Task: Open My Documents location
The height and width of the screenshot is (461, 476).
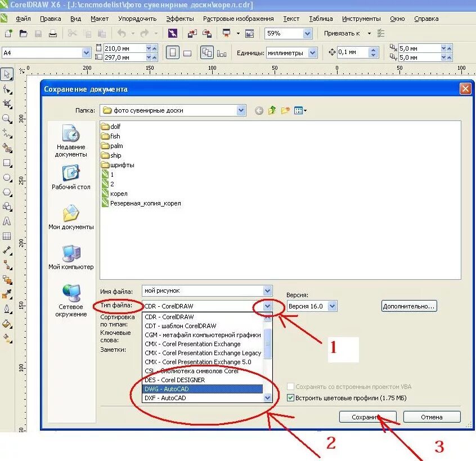Action: [x=71, y=217]
